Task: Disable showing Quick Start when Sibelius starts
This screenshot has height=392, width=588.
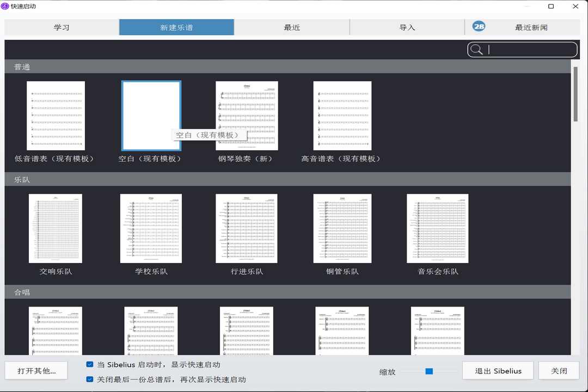Action: 90,365
